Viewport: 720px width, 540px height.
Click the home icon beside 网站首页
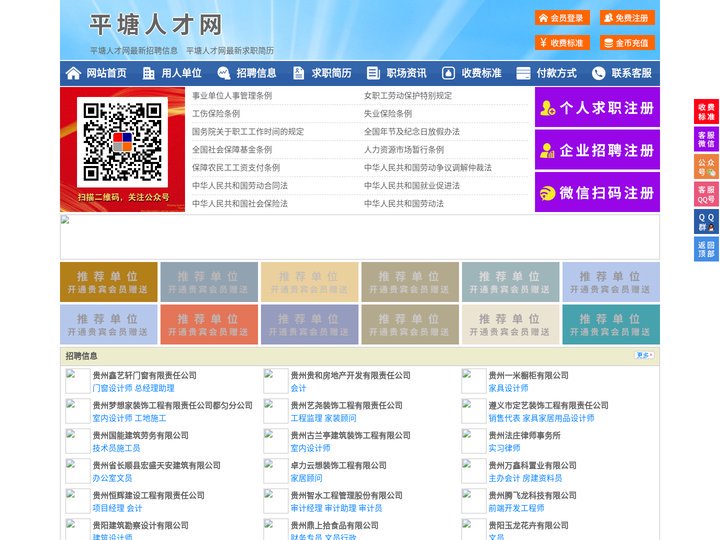pos(73,73)
